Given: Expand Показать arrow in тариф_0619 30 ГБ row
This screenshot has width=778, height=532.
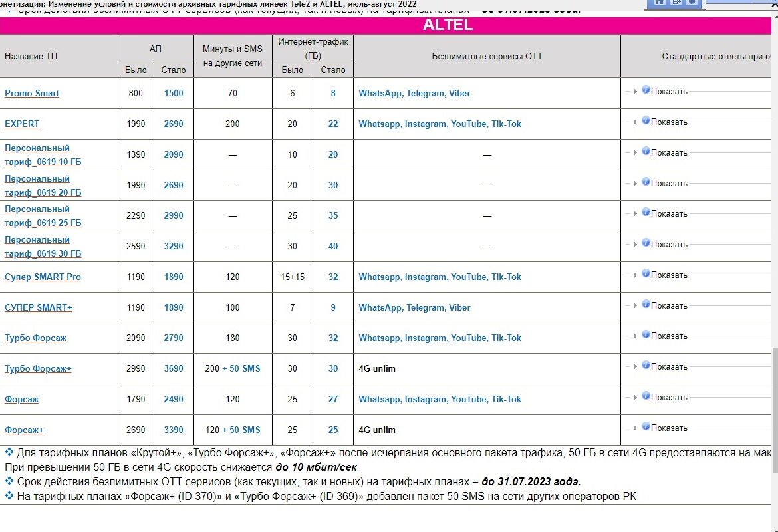Looking at the screenshot, I should [x=635, y=245].
